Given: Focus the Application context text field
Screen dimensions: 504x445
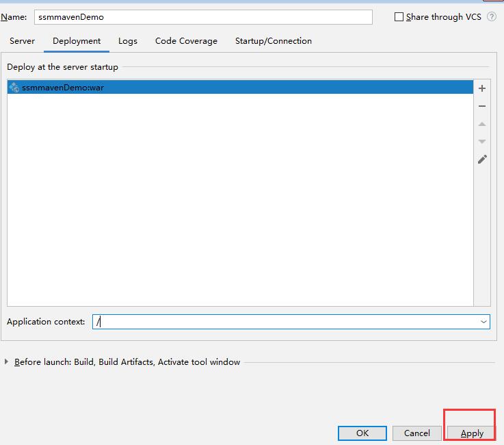Looking at the screenshot, I should (x=284, y=322).
